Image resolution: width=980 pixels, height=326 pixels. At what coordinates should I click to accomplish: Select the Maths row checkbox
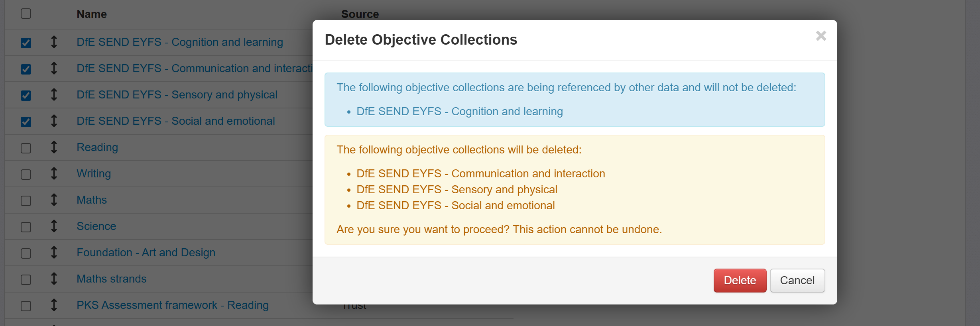26,200
